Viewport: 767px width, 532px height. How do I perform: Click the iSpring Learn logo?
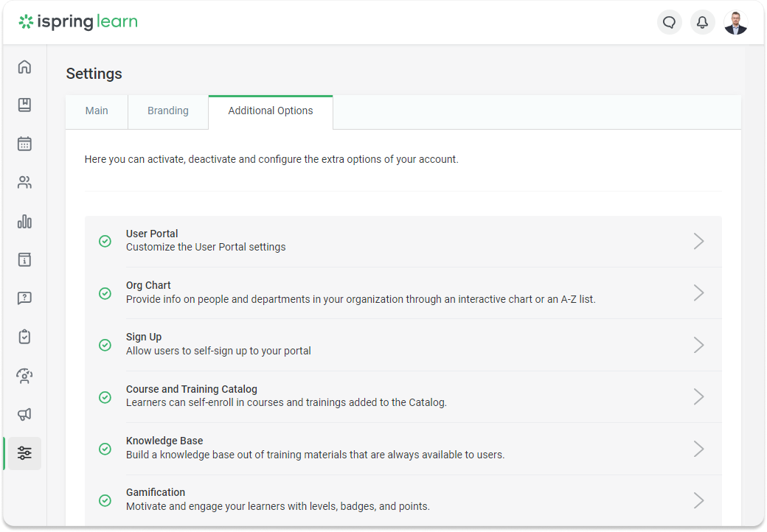78,22
